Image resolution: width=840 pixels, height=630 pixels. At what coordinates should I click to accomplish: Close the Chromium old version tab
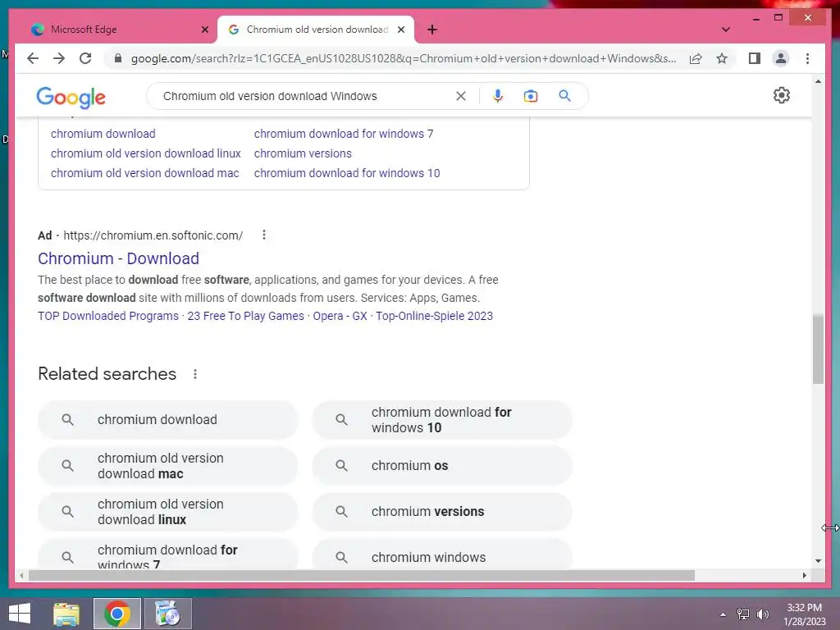[400, 30]
